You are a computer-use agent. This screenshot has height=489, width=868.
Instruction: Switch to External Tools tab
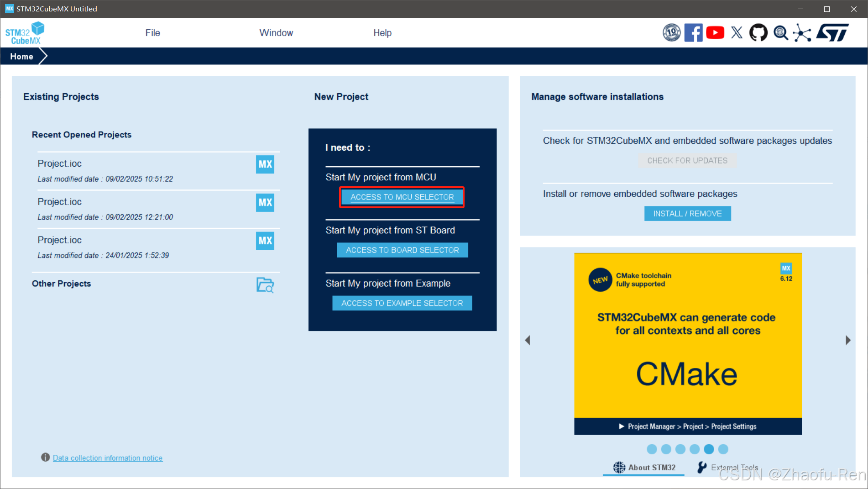click(x=728, y=468)
